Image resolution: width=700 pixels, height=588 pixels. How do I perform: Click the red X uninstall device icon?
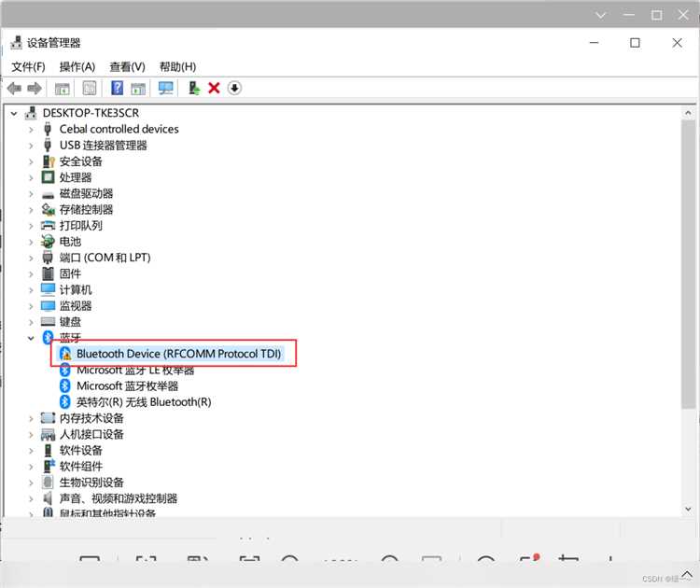pos(215,88)
